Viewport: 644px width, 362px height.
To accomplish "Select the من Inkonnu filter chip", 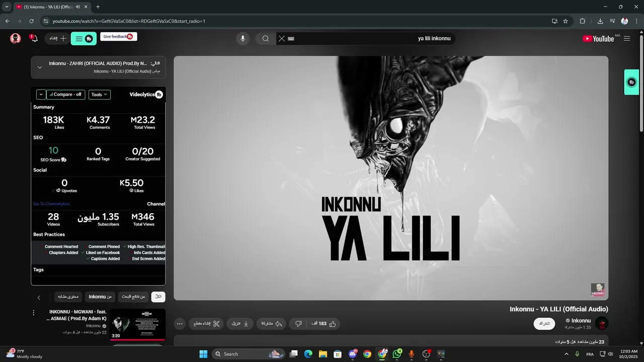I will 100,297.
